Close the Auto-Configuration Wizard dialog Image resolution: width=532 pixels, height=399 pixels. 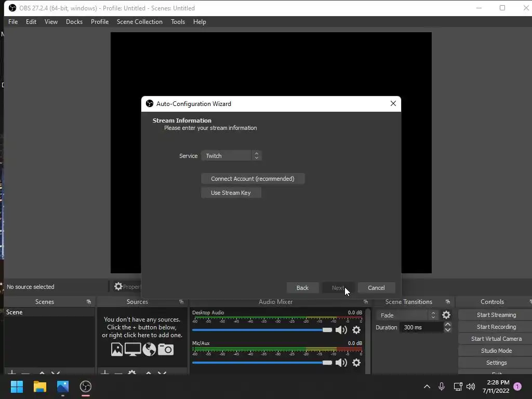tap(393, 103)
